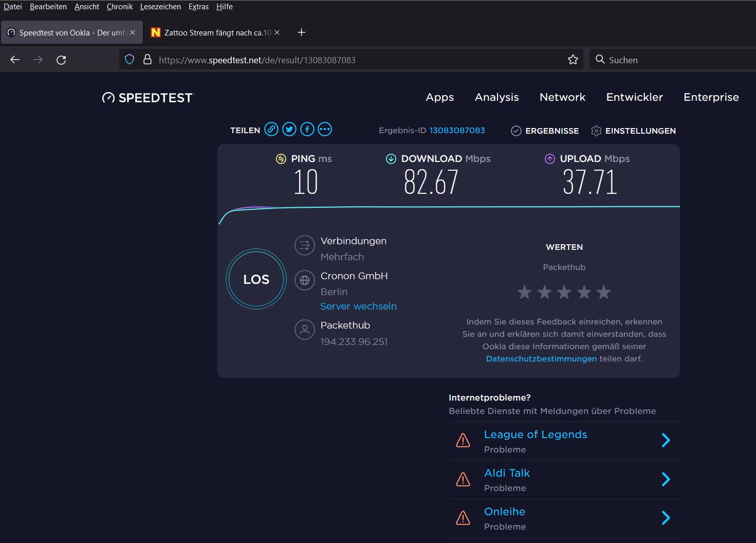Bookmark this page with the star icon
756x543 pixels.
click(573, 60)
